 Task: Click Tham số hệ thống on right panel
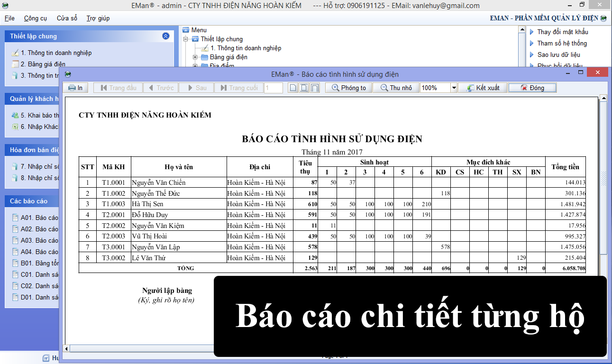click(562, 43)
